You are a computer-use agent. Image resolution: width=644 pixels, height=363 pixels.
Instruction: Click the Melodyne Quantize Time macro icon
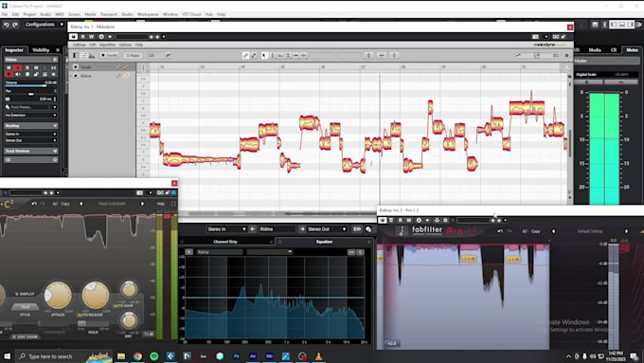[382, 55]
